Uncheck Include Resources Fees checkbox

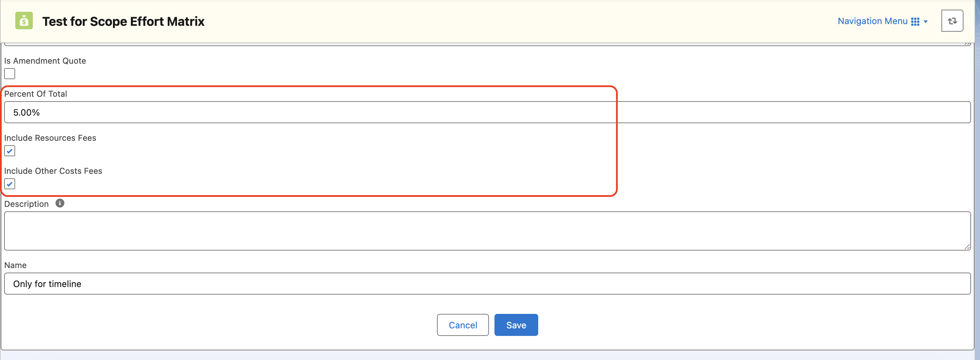[10, 151]
